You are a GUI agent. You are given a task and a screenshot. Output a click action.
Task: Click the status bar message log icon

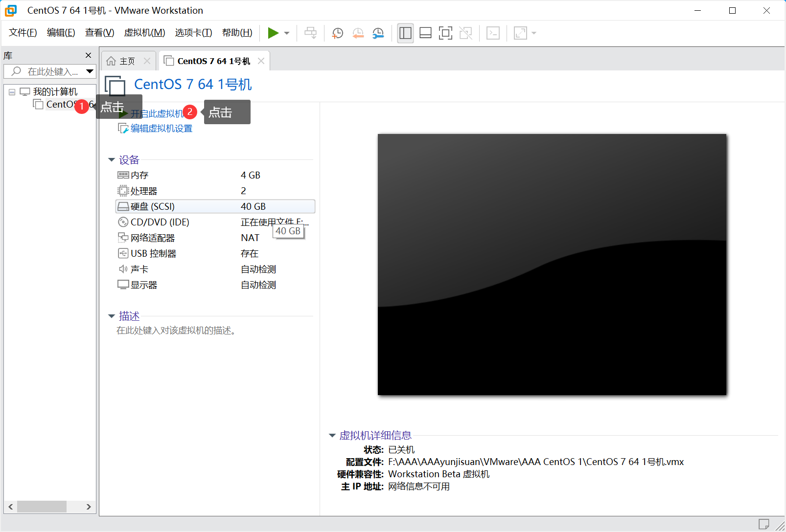764,524
